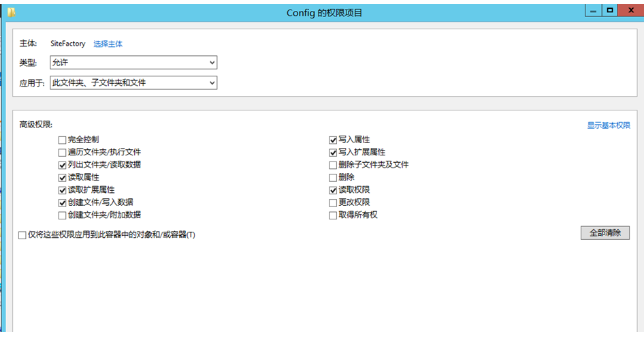The width and height of the screenshot is (644, 338).
Task: Click 选择主体 link next to SiteFactory
Action: [x=108, y=44]
